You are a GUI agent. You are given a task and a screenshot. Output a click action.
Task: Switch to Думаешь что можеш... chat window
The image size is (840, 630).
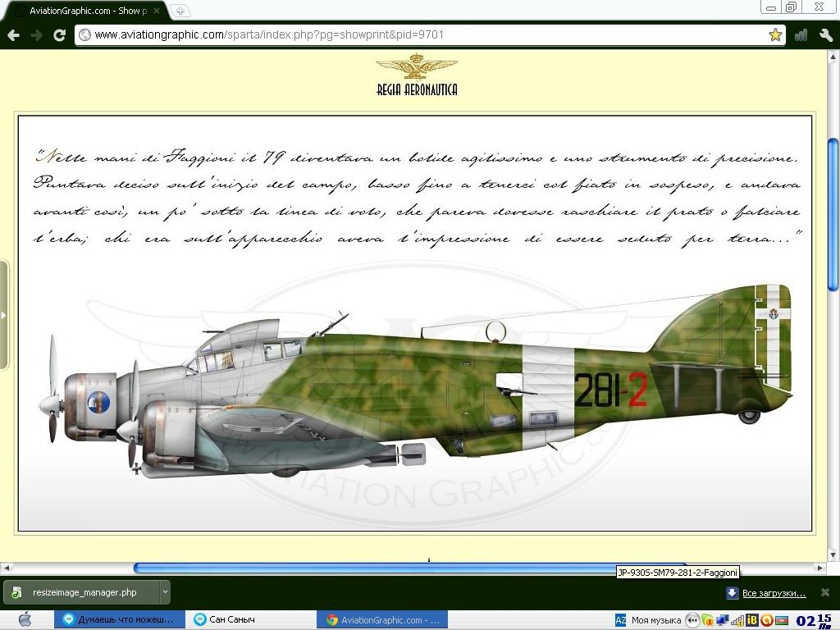tap(120, 620)
